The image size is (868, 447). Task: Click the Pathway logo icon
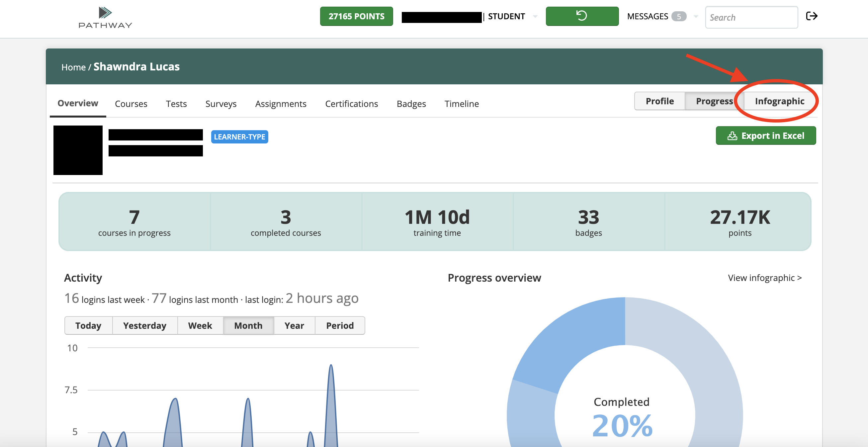105,13
